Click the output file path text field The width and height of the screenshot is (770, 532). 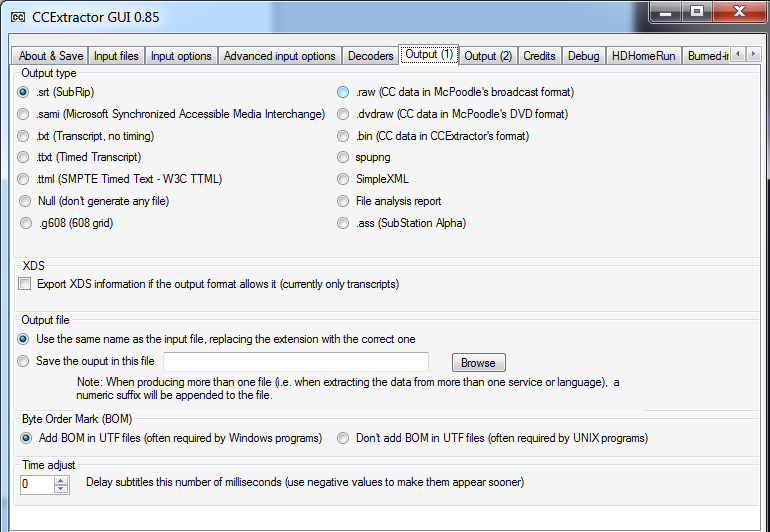pyautogui.click(x=295, y=362)
